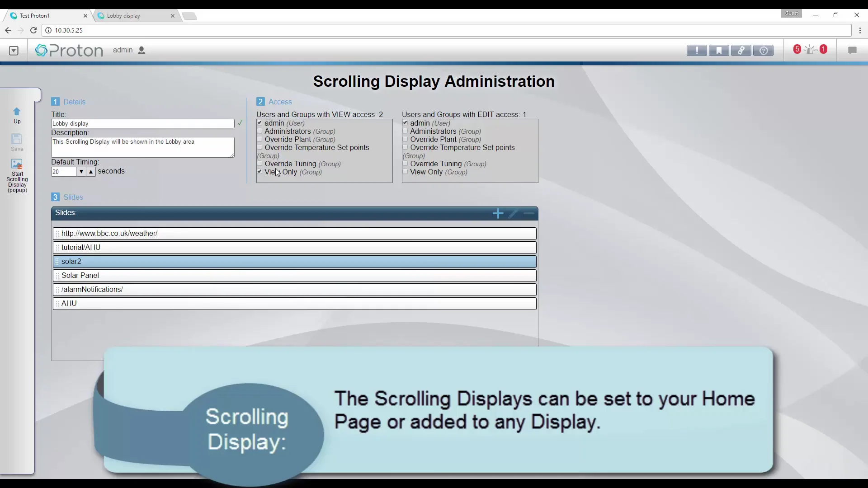Add a new slide with the plus icon
The width and height of the screenshot is (868, 488).
(498, 213)
